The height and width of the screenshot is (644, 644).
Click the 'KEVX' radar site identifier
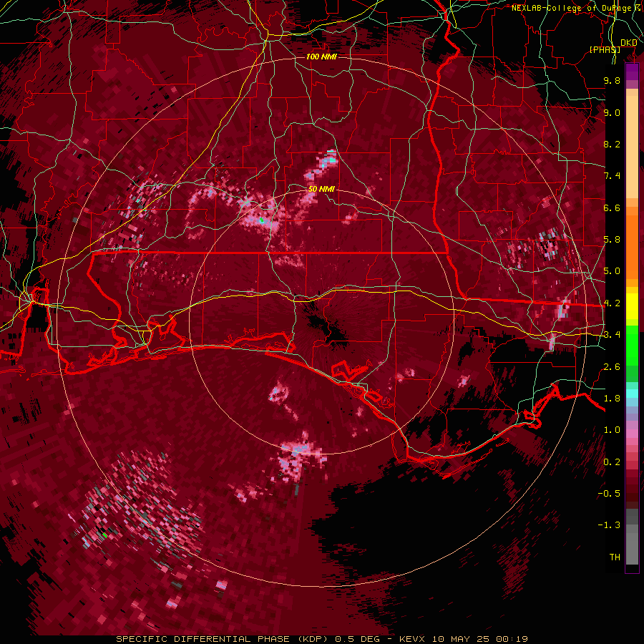(414, 639)
